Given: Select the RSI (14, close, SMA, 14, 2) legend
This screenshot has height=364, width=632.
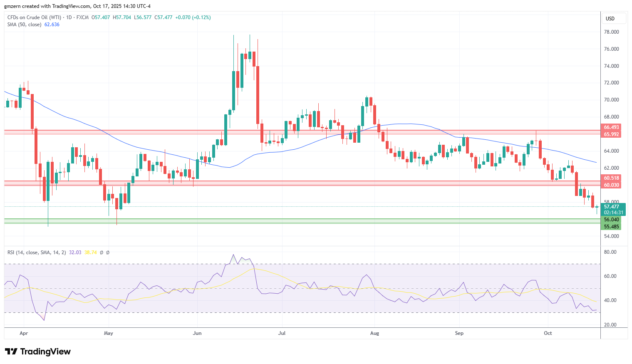Looking at the screenshot, I should (37, 253).
